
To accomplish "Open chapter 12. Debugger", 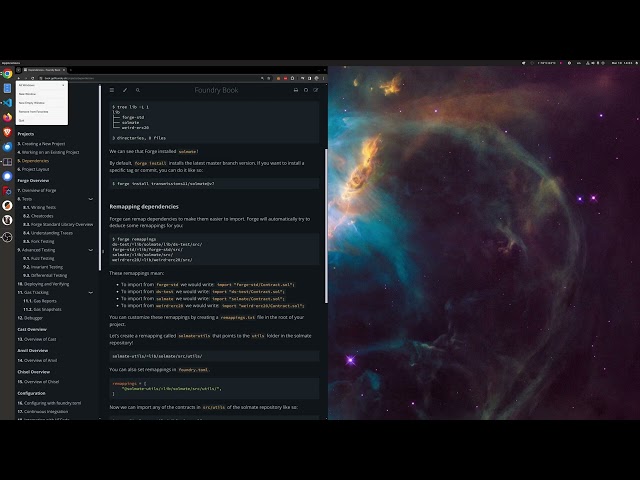I will pos(30,318).
